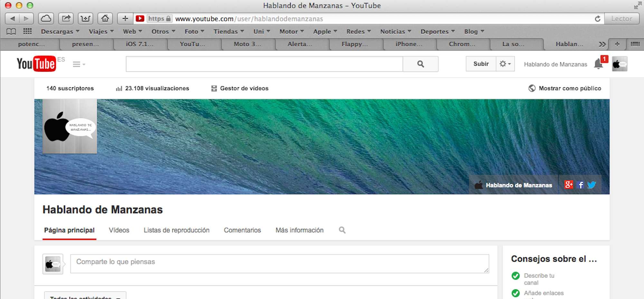
Task: Show all tabs overview icon
Action: tap(635, 44)
